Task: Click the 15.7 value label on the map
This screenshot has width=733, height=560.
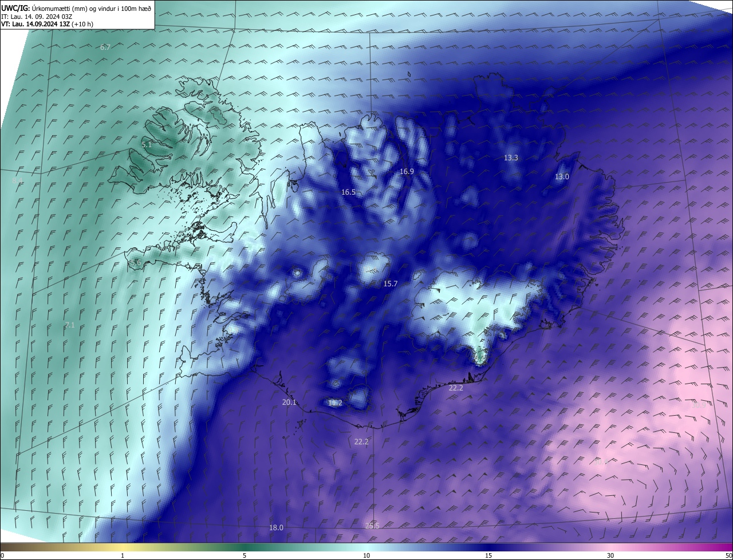Action: click(x=391, y=283)
